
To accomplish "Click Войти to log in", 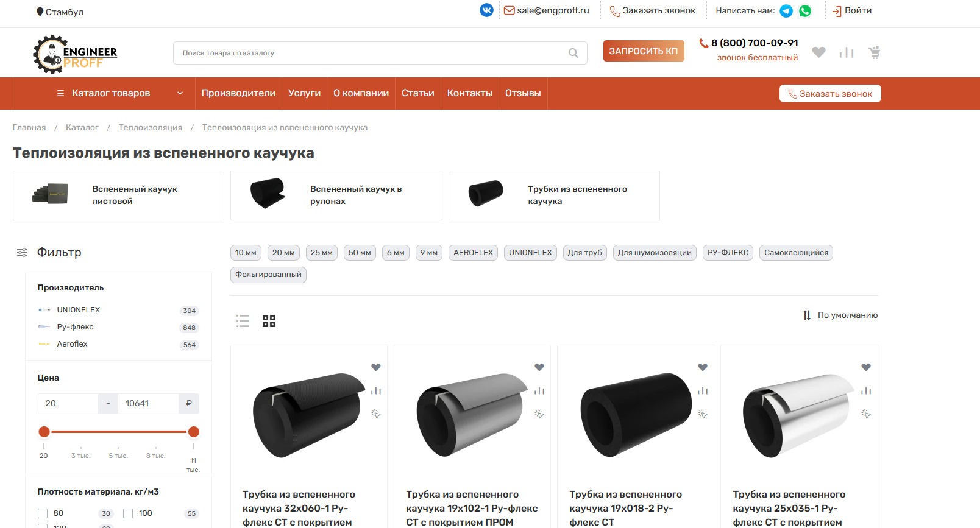I will pos(852,10).
